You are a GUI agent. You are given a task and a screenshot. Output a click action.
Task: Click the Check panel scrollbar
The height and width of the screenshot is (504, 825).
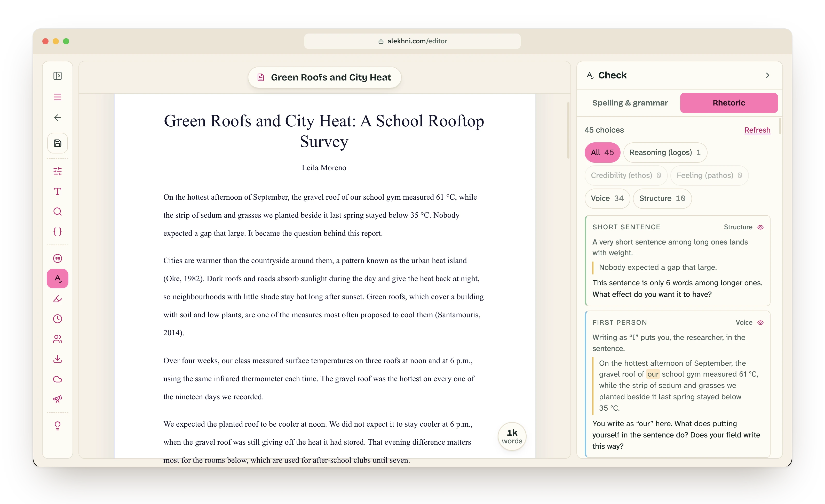pyautogui.click(x=780, y=126)
